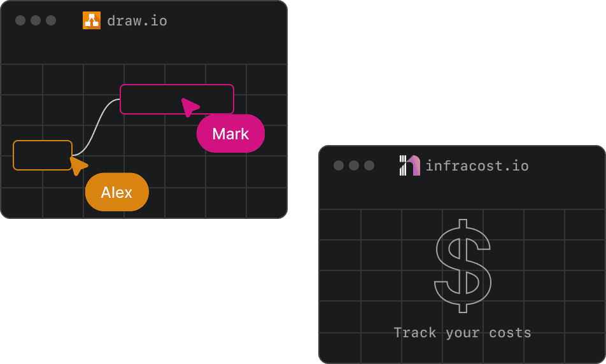This screenshot has width=606, height=364.
Task: Click third window dot in infracost.io window
Action: coord(369,165)
